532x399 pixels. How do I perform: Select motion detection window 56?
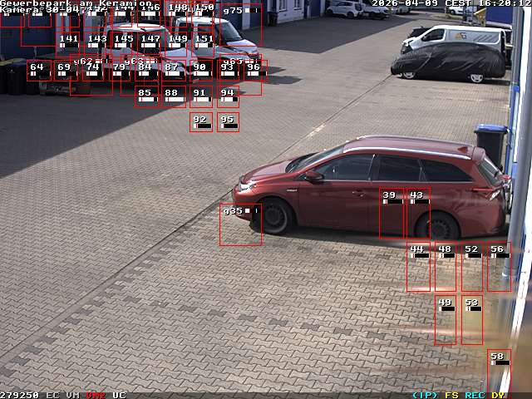(499, 266)
